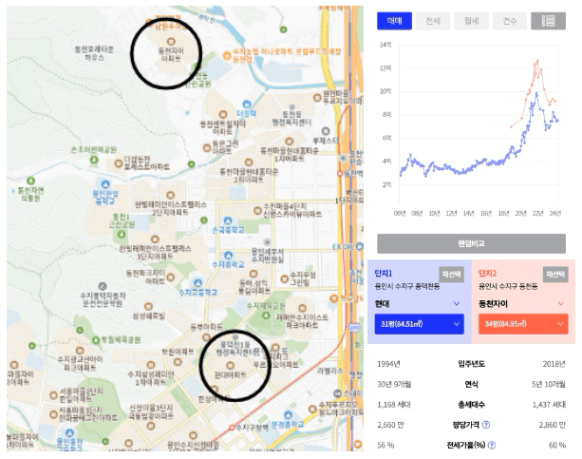Click the 수지체육공원 park marker
Screen dimensions: 582x459
[266, 315]
